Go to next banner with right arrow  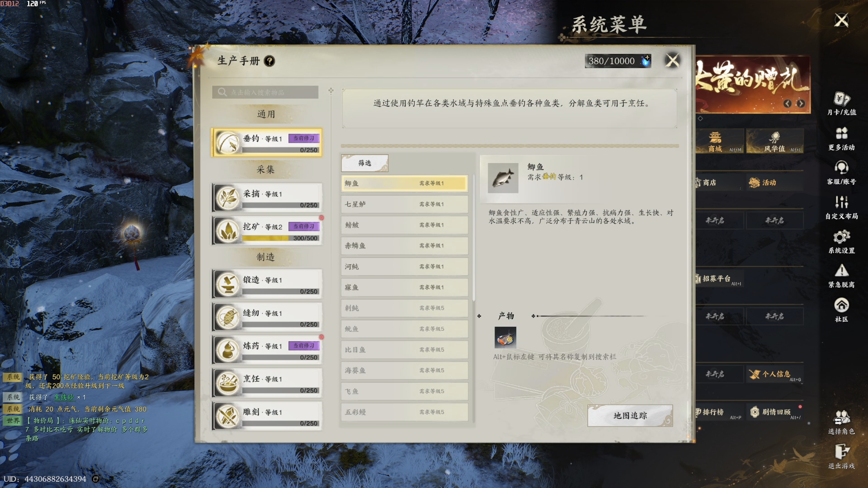coord(801,103)
